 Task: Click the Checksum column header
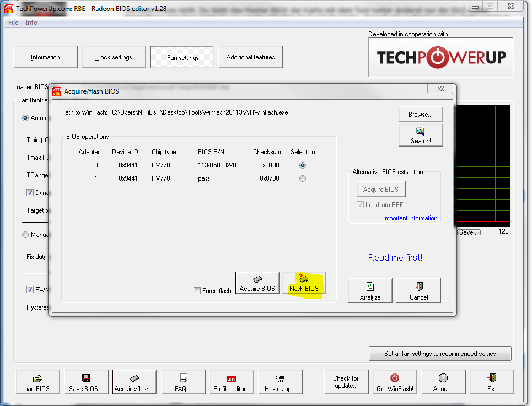pos(267,152)
